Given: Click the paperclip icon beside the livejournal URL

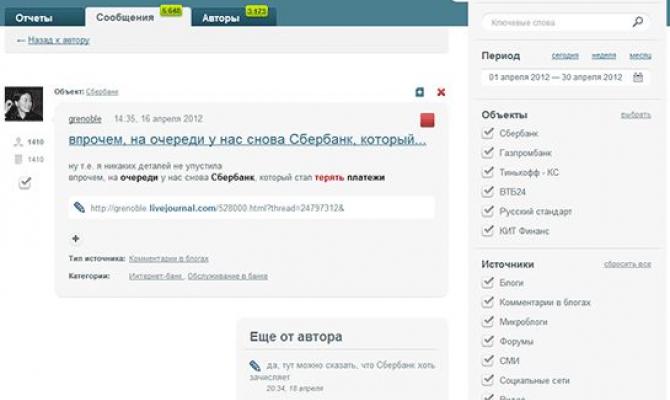Looking at the screenshot, I should click(79, 208).
